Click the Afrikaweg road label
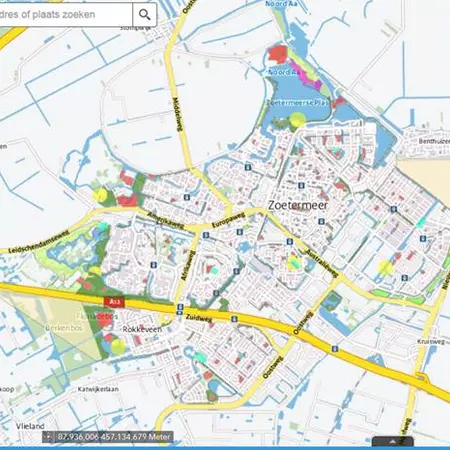Viewport: 450px width, 450px height. [188, 266]
